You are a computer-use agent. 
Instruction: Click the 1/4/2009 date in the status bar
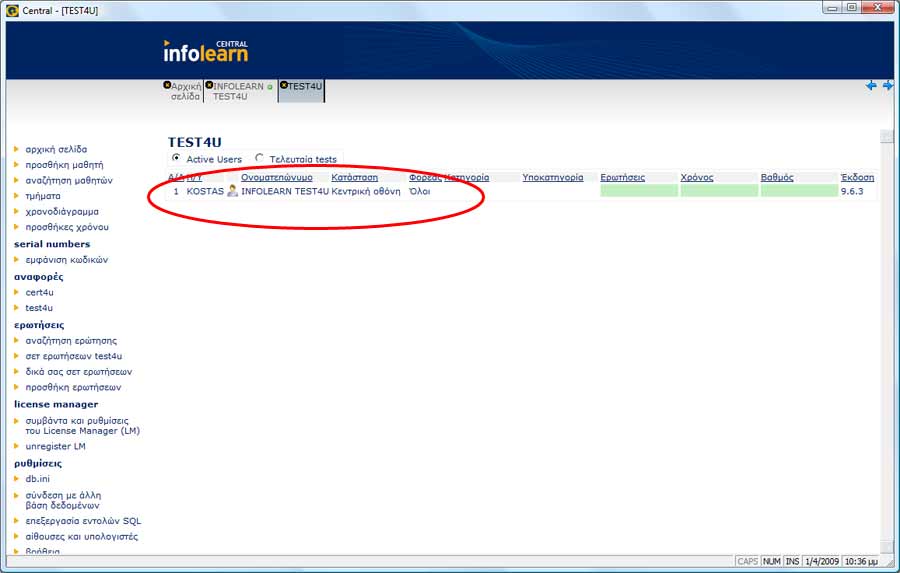pyautogui.click(x=821, y=561)
